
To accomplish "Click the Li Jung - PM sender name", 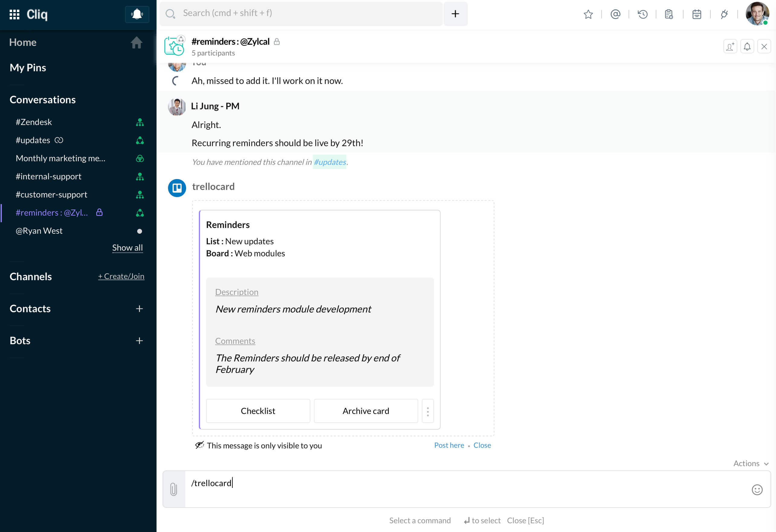I will tap(215, 106).
